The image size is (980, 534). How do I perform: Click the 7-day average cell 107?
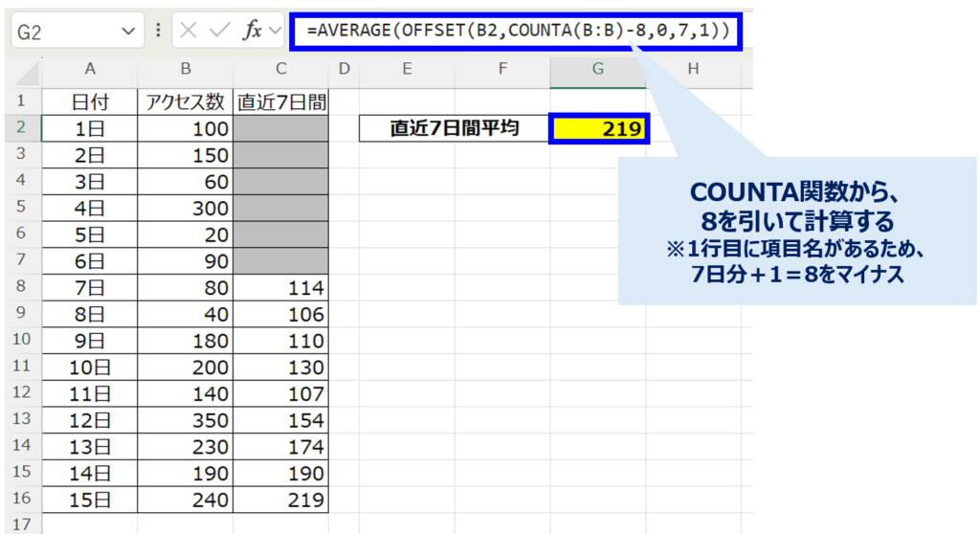(x=281, y=393)
